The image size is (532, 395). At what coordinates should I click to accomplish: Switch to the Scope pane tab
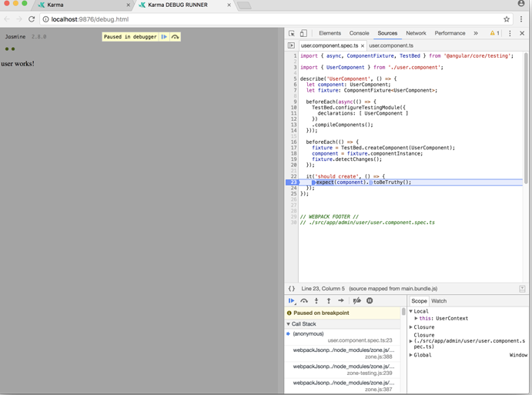click(x=419, y=301)
